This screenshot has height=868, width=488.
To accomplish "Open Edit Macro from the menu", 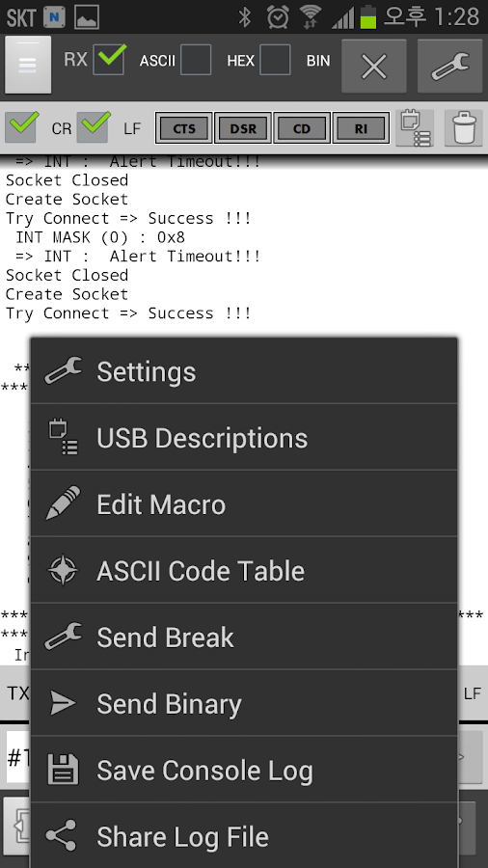I will click(x=244, y=503).
